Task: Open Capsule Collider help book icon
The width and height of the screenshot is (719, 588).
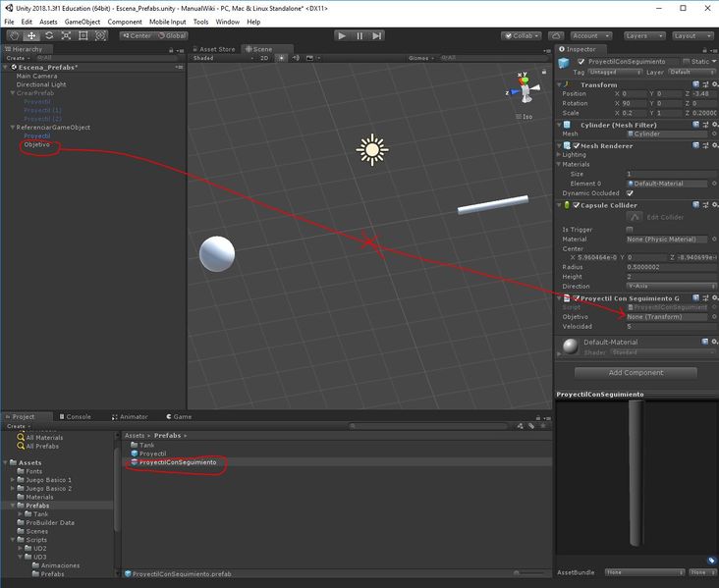Action: [x=696, y=205]
